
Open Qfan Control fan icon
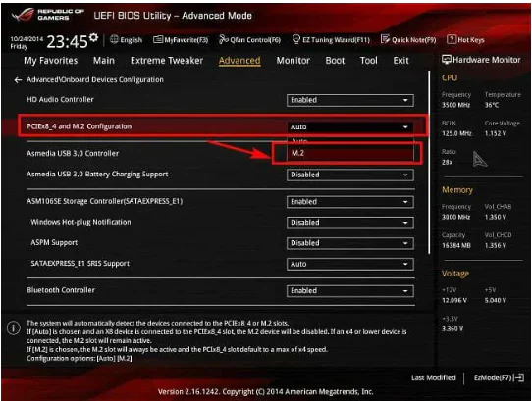coord(224,39)
